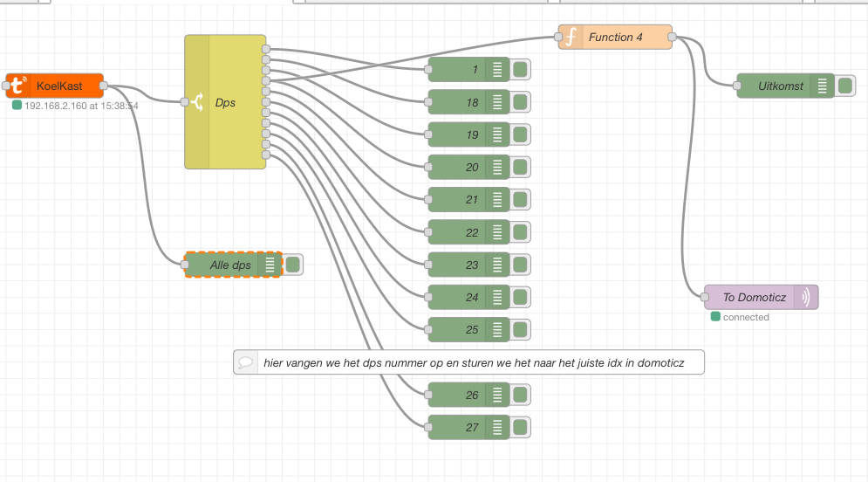Viewport: 868px width, 482px height.
Task: Select the Function 4 node
Action: 621,38
